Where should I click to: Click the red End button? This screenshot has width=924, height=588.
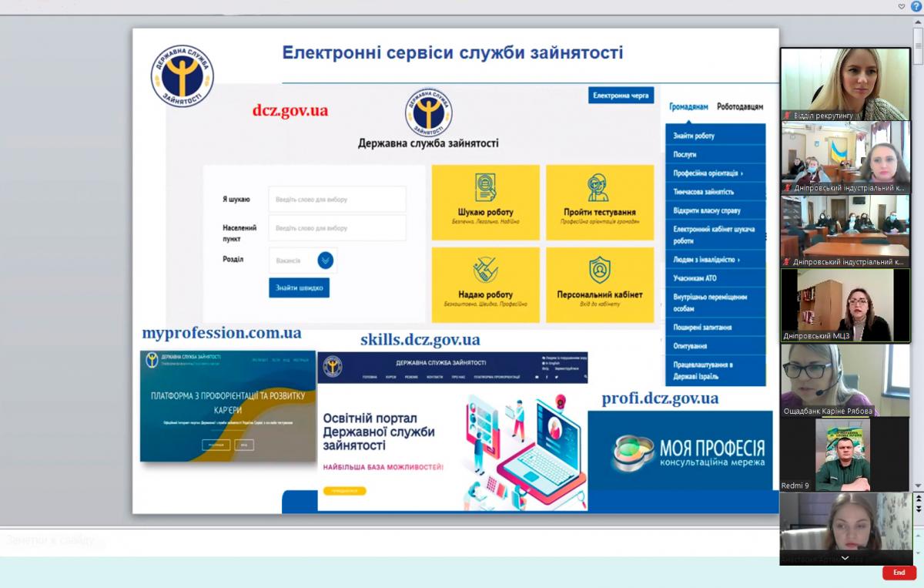point(899,573)
